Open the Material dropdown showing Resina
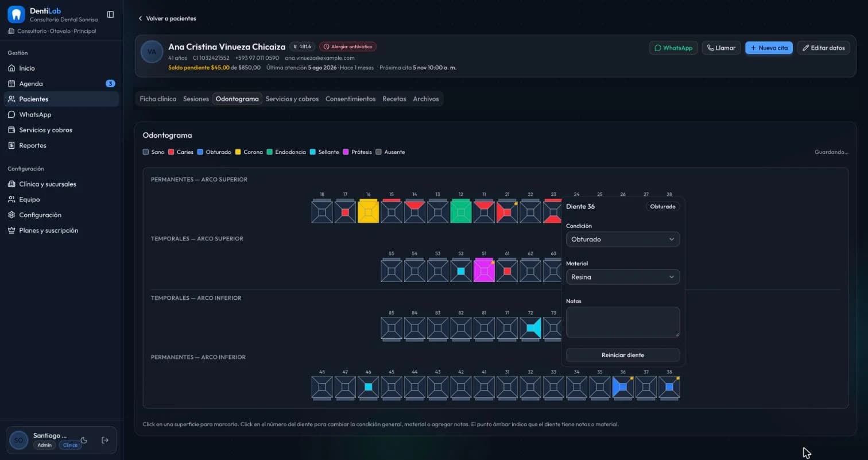This screenshot has height=460, width=868. pyautogui.click(x=623, y=277)
